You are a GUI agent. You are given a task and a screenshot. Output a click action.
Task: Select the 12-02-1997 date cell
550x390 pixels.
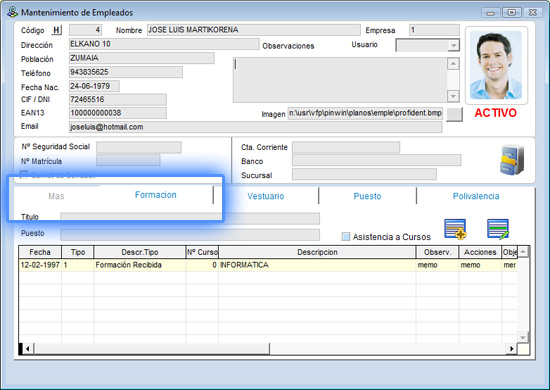click(40, 265)
